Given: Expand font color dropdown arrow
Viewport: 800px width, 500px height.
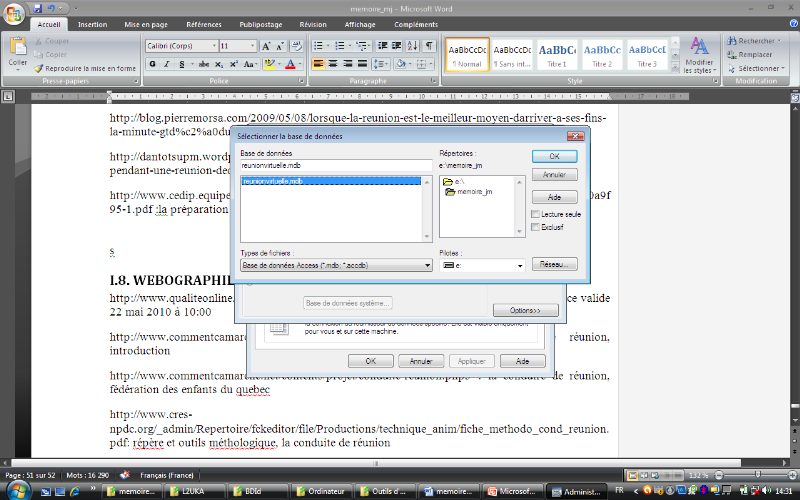Looking at the screenshot, I should (300, 64).
